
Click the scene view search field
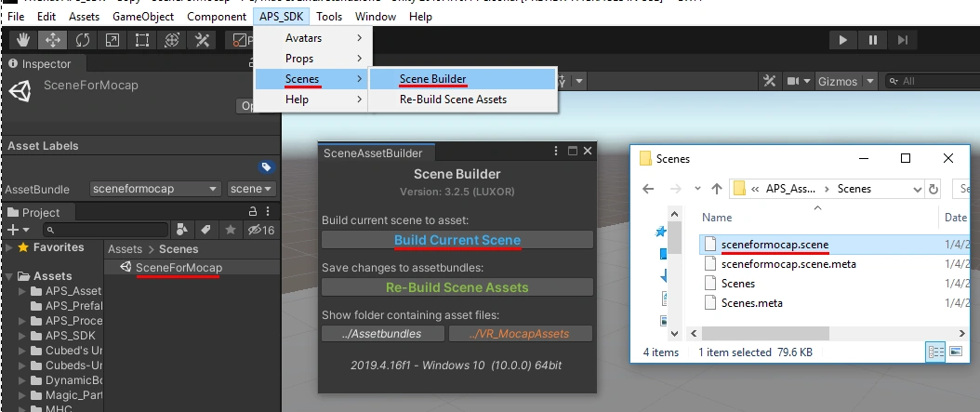933,81
